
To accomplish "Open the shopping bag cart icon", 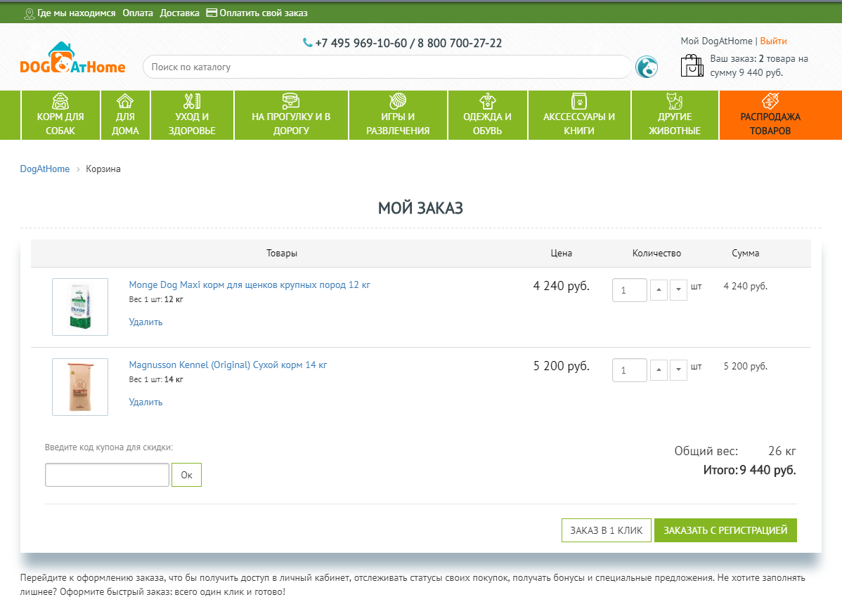I will click(692, 65).
